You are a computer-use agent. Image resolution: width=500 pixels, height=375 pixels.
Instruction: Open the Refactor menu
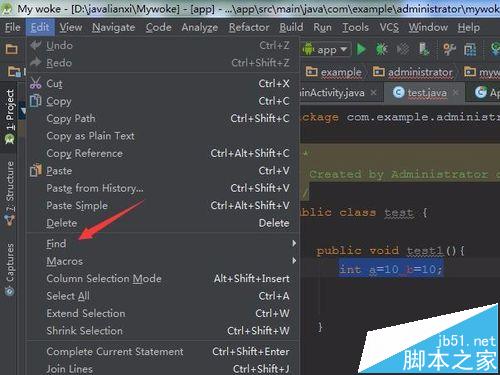click(249, 27)
